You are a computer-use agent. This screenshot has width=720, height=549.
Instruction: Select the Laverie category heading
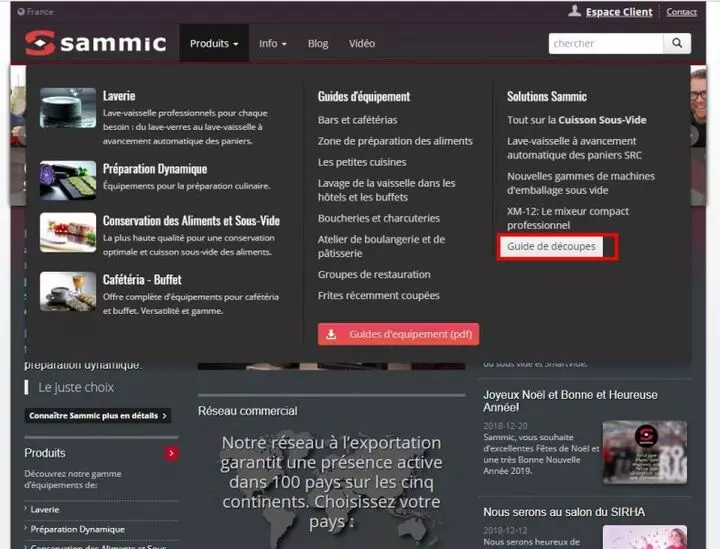pyautogui.click(x=119, y=96)
